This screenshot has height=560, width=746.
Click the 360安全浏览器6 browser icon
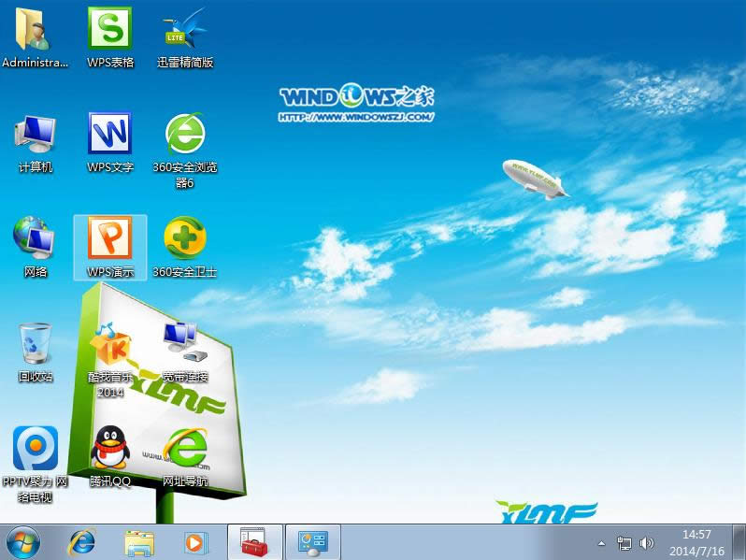(x=185, y=135)
